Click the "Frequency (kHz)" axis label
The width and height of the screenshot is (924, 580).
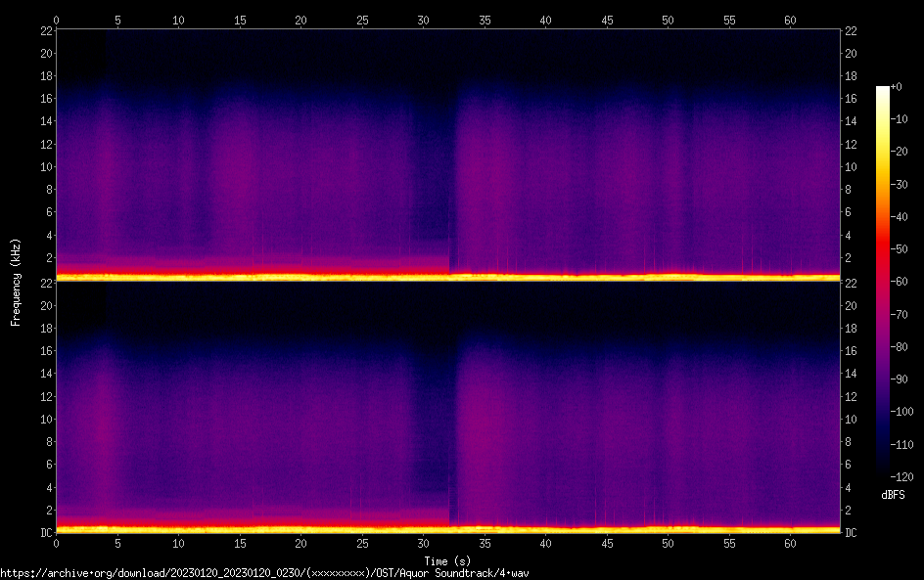pos(16,281)
